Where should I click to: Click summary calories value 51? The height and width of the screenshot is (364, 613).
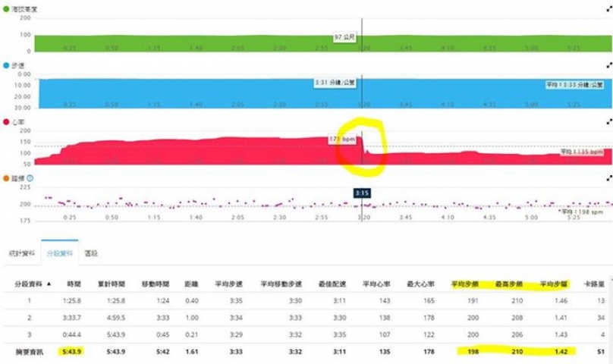coord(601,352)
